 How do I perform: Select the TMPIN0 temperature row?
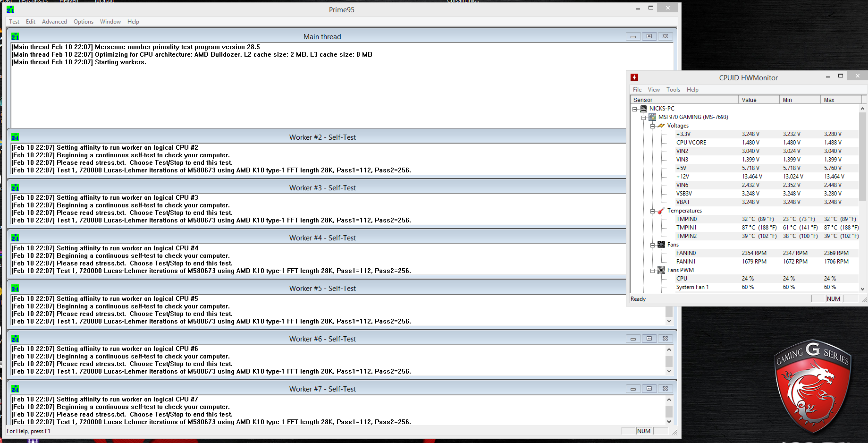pyautogui.click(x=766, y=219)
